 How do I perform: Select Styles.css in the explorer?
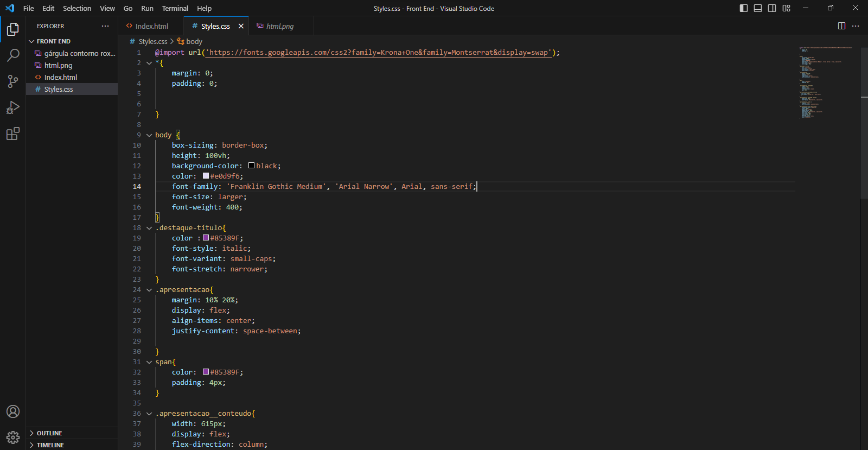coord(72,89)
